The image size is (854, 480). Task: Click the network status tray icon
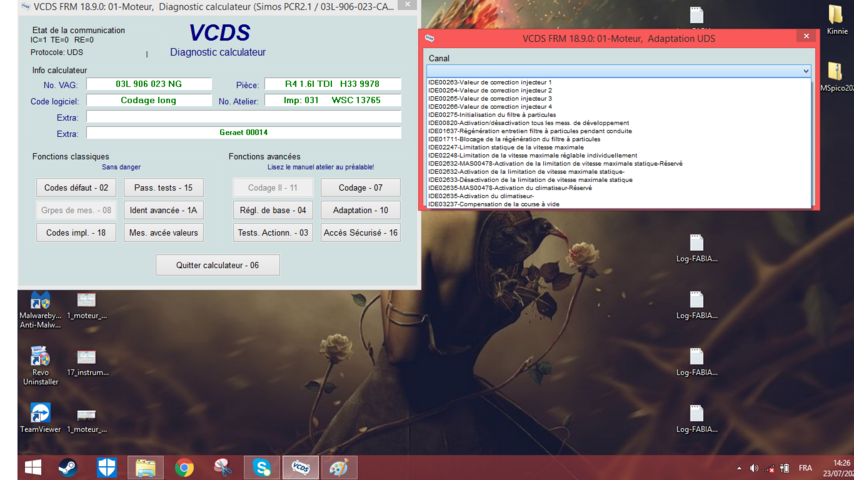[769, 468]
